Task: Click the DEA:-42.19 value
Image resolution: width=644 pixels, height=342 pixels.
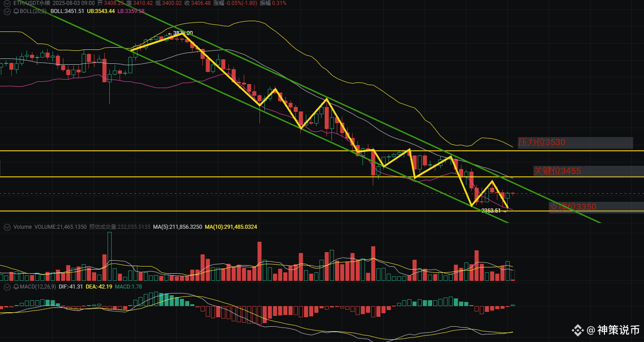Action: [x=99, y=287]
